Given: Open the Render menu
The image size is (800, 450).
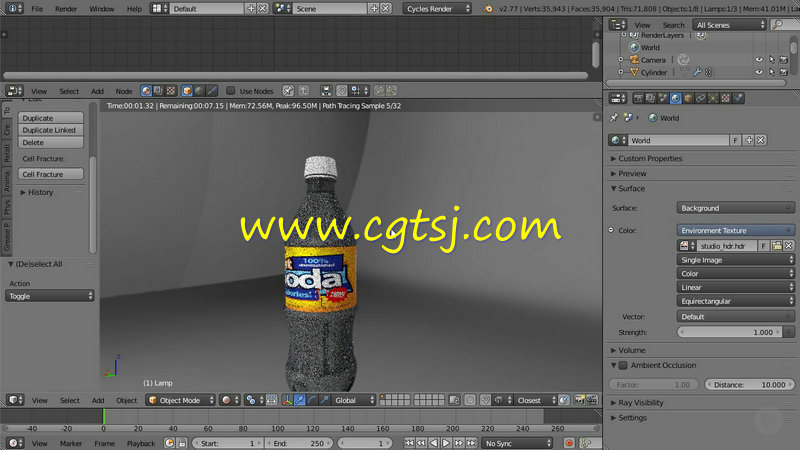Looking at the screenshot, I should (x=66, y=9).
